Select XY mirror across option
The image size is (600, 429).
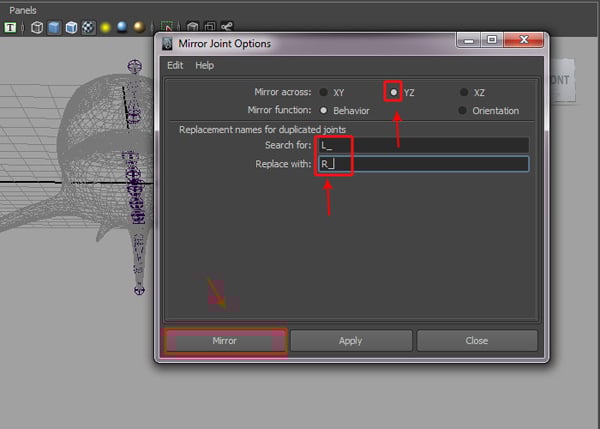coord(323,92)
